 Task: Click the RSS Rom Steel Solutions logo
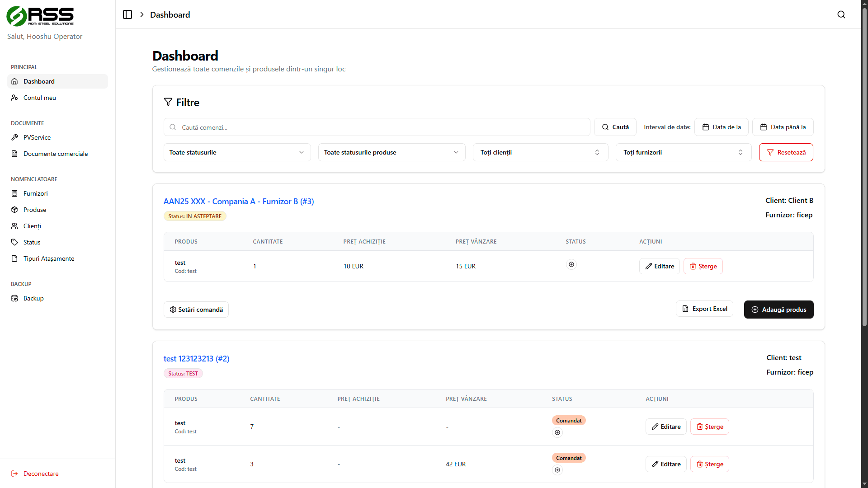coord(40,16)
